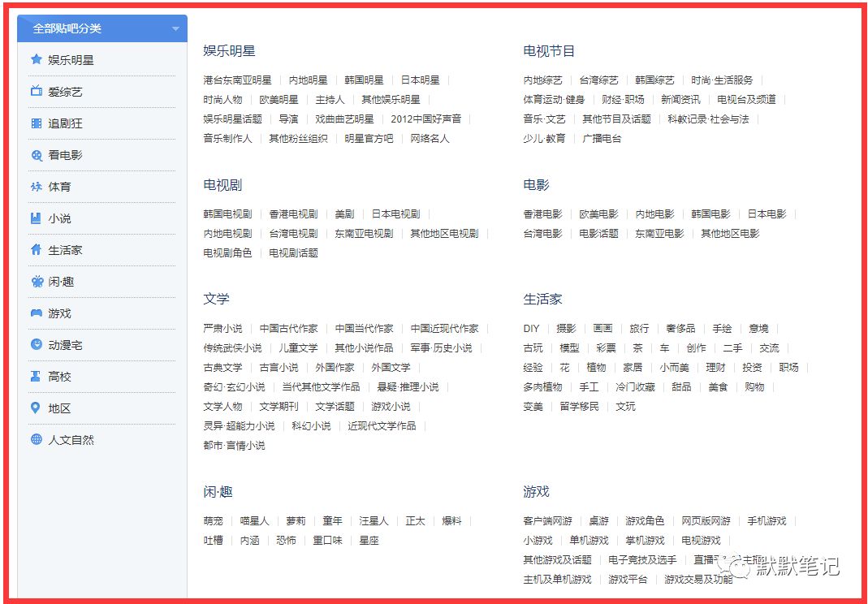Screen dimensions: 868x604
Task: Open the 都市·言情小说 link
Action: 234,446
